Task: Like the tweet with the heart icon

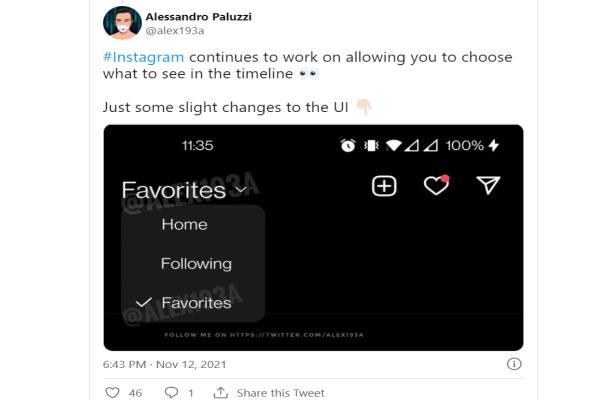Action: click(x=112, y=392)
